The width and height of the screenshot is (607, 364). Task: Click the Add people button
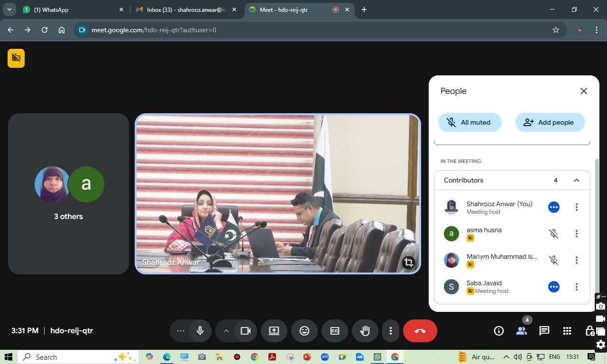[x=550, y=122]
